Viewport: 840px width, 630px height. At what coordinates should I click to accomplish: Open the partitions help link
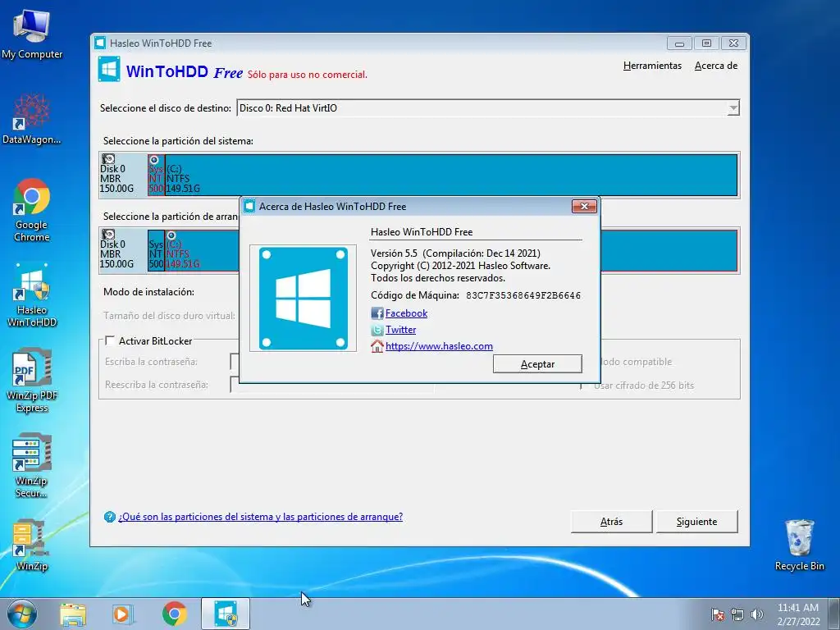point(260,517)
